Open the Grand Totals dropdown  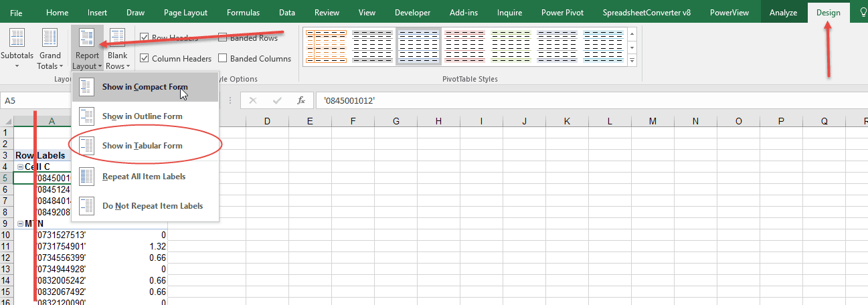point(50,49)
